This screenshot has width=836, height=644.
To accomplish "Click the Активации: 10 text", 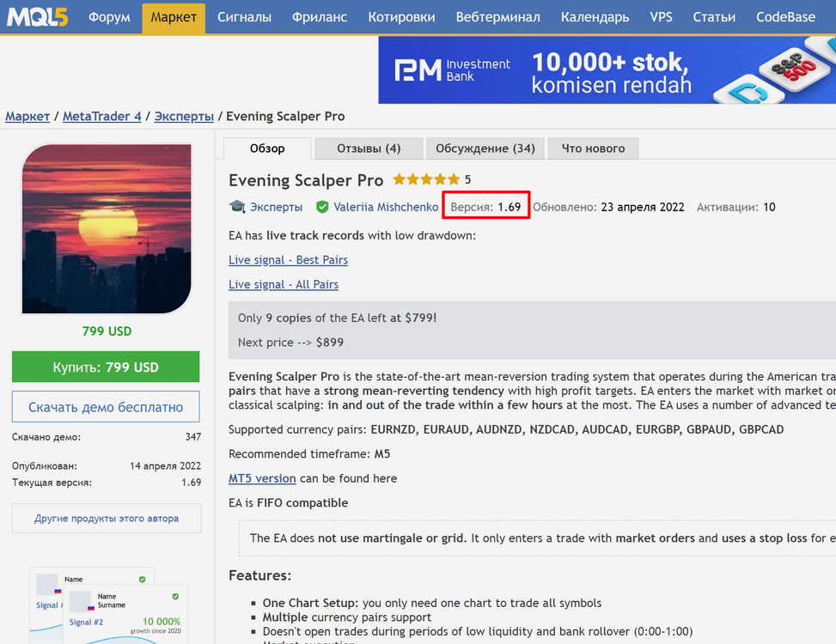I will (735, 207).
